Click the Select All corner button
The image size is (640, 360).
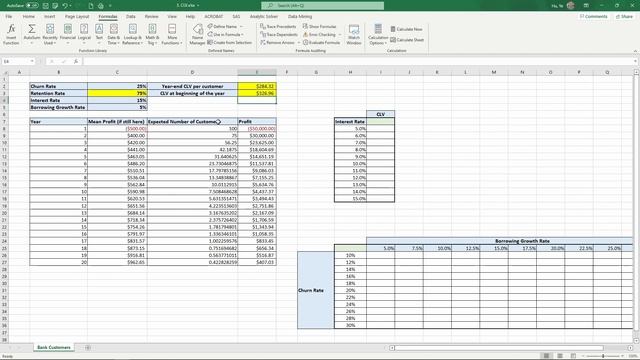click(x=5, y=72)
